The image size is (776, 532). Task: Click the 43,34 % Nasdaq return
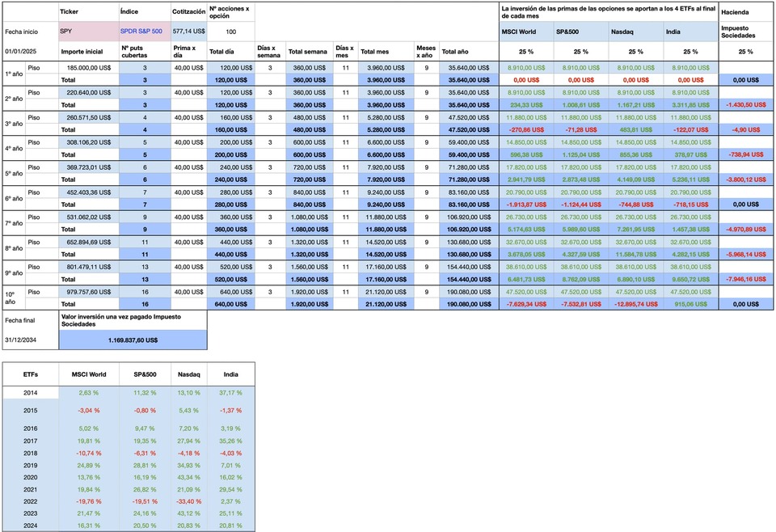point(189,477)
